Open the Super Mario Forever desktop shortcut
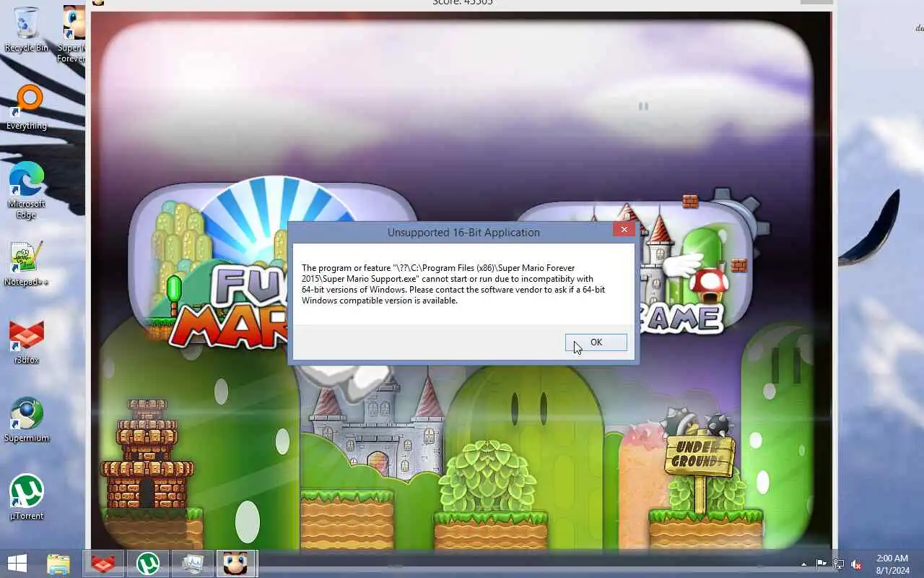This screenshot has width=924, height=578. pos(72,33)
